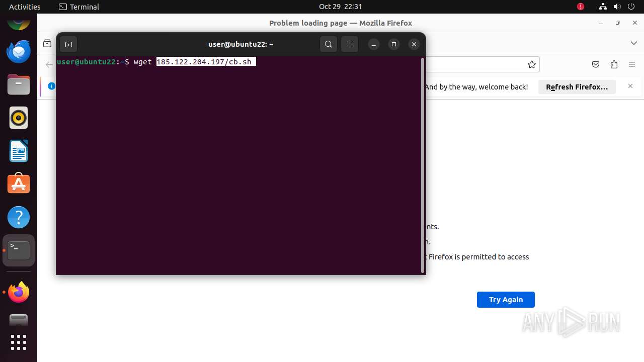The width and height of the screenshot is (644, 362).
Task: Open Firefox extensions puzzle icon
Action: [x=614, y=64]
